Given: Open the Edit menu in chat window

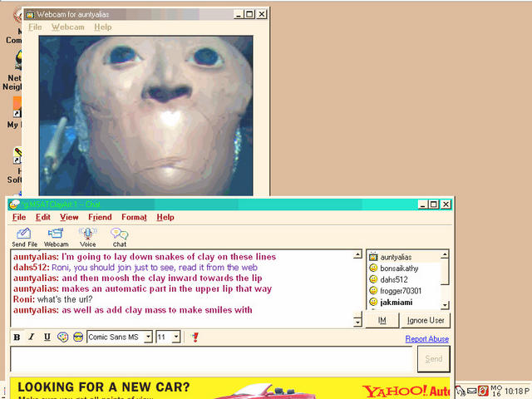Looking at the screenshot, I should point(43,217).
